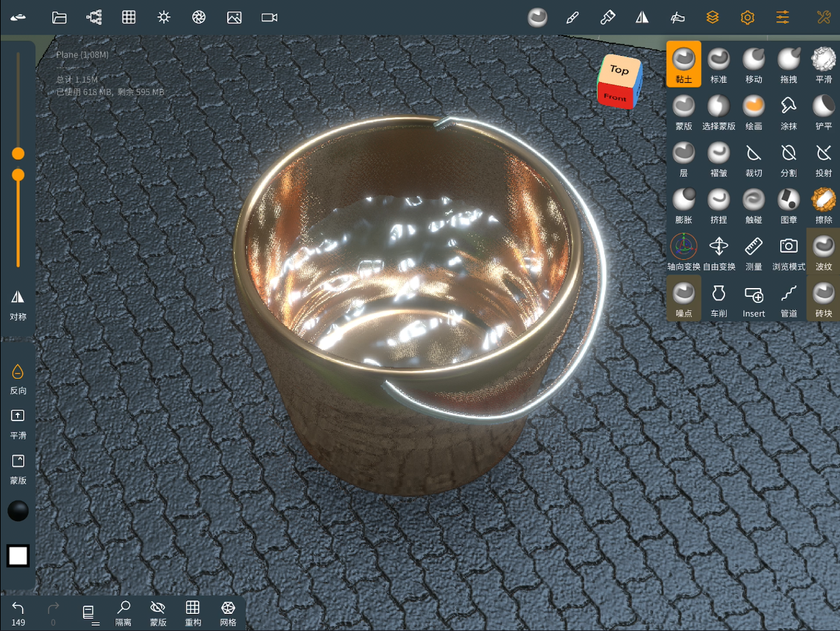Open the lighting settings in top toolbar
840x631 pixels.
tap(164, 17)
